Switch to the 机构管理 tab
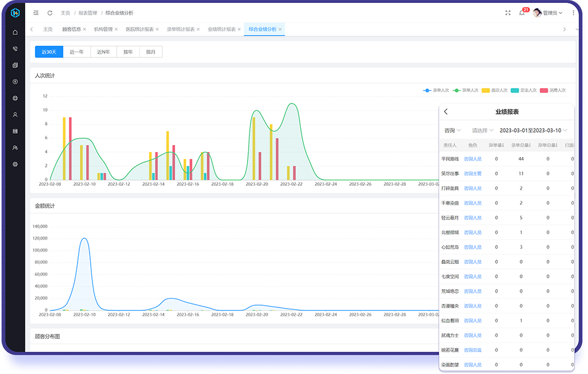The height and width of the screenshot is (374, 588). click(x=103, y=29)
